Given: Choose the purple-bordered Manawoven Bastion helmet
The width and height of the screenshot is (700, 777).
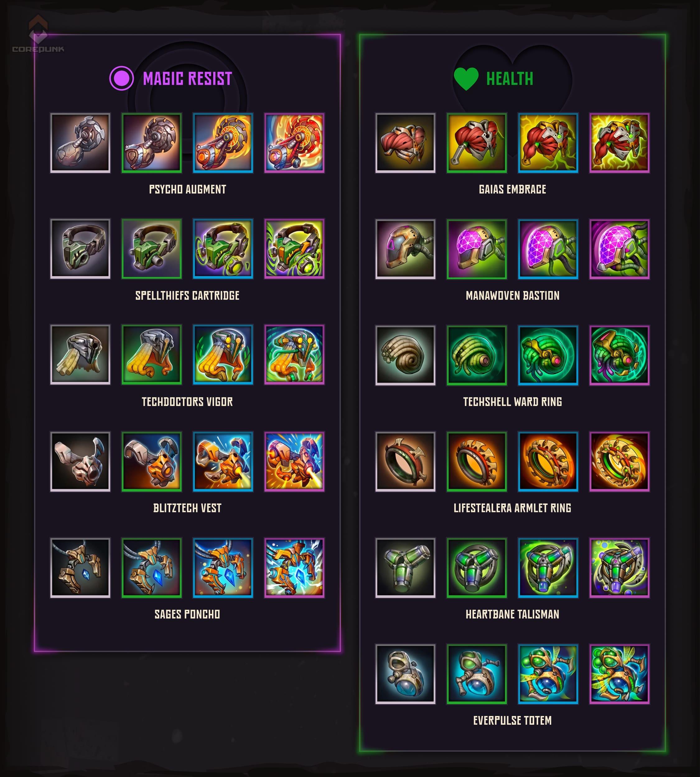Looking at the screenshot, I should coord(620,249).
